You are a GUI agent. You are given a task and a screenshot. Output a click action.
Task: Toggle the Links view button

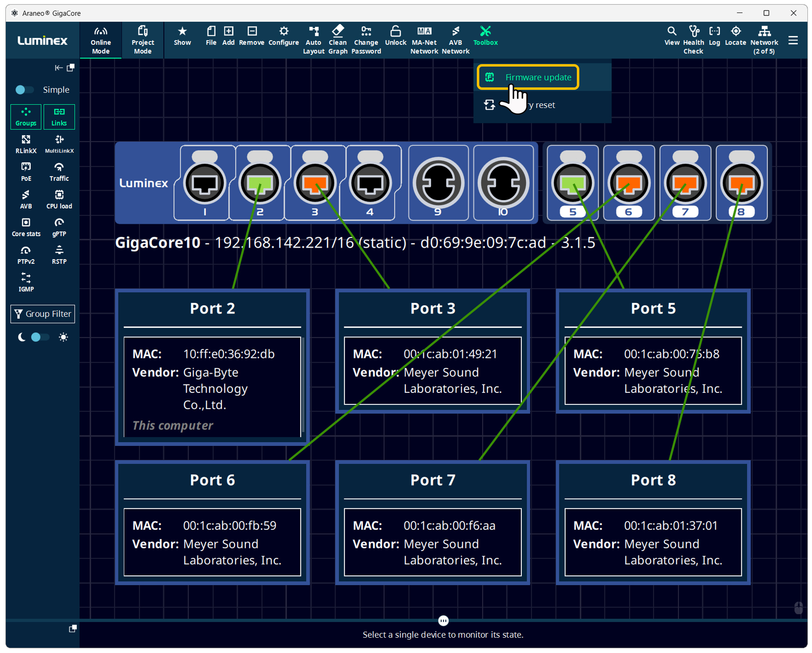[x=59, y=117]
